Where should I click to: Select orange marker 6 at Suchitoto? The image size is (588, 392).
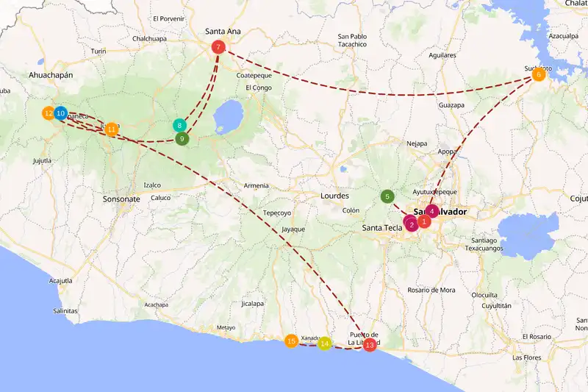point(539,74)
